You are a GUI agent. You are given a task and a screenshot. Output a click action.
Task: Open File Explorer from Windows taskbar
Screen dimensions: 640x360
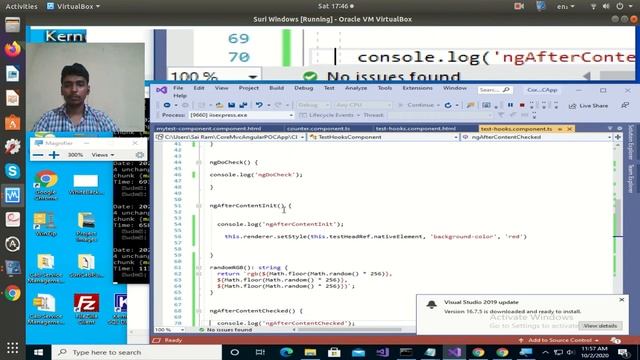coord(310,352)
